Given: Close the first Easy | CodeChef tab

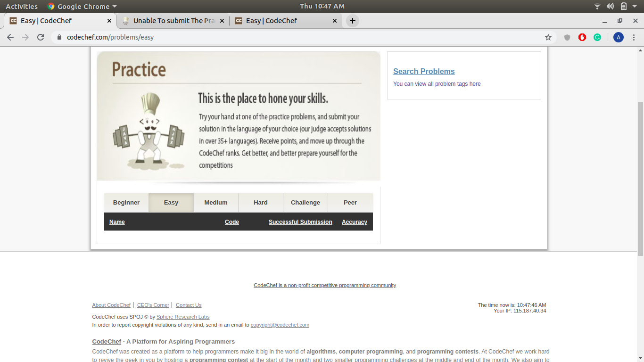Looking at the screenshot, I should [109, 21].
